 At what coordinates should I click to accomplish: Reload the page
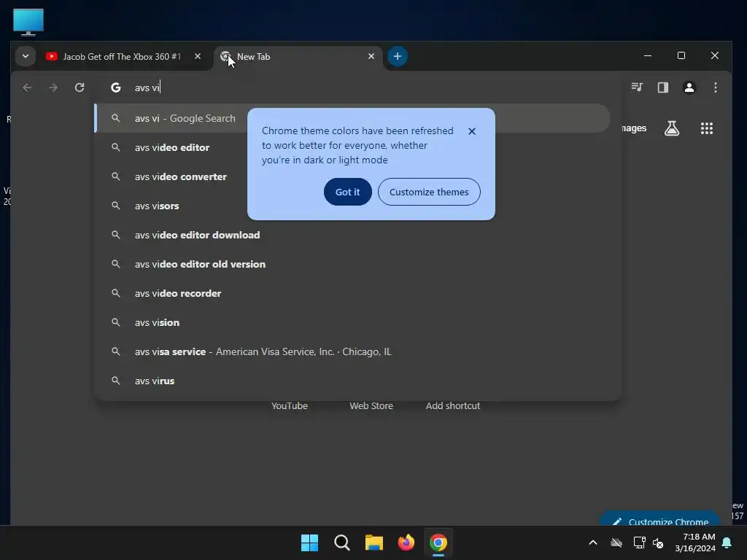pos(80,87)
